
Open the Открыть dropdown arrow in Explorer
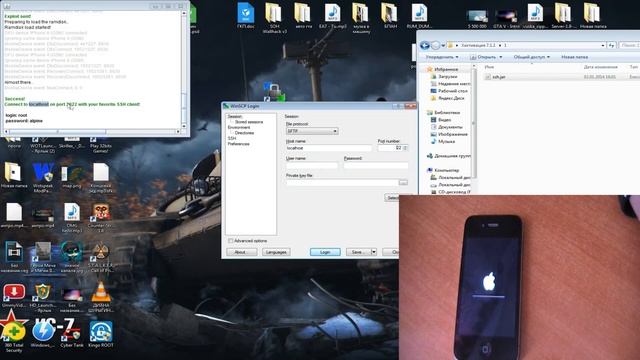coord(500,57)
